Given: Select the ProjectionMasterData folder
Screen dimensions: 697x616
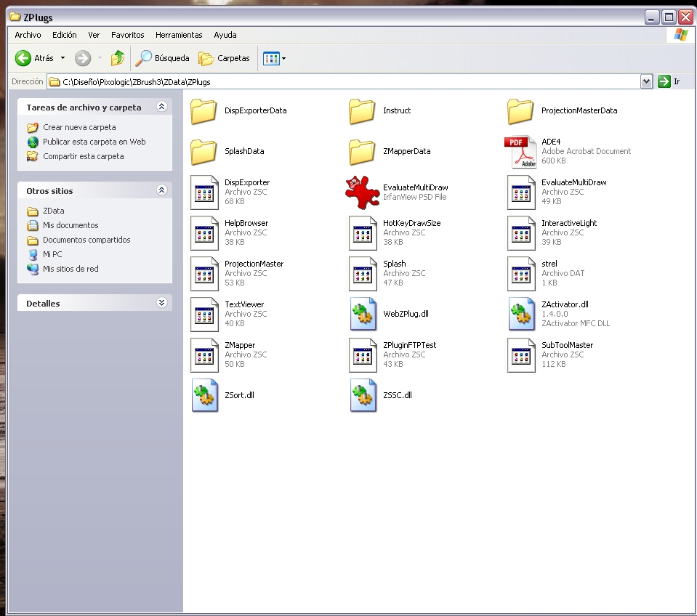Looking at the screenshot, I should (563, 111).
